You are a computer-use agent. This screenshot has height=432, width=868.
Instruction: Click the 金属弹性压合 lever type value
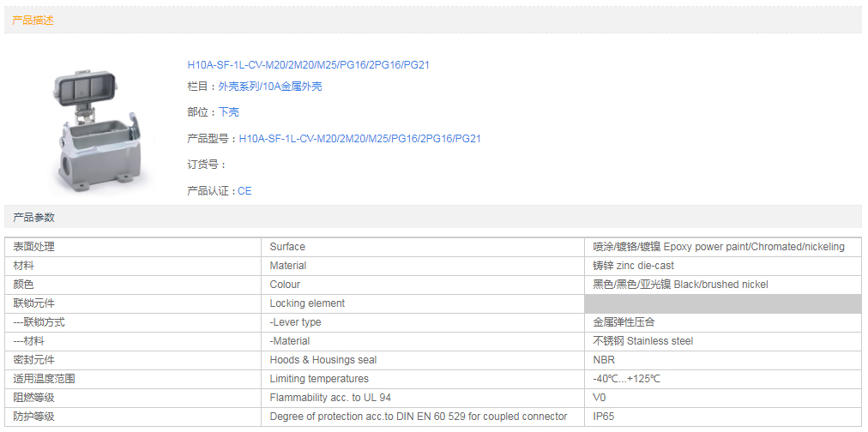[624, 322]
